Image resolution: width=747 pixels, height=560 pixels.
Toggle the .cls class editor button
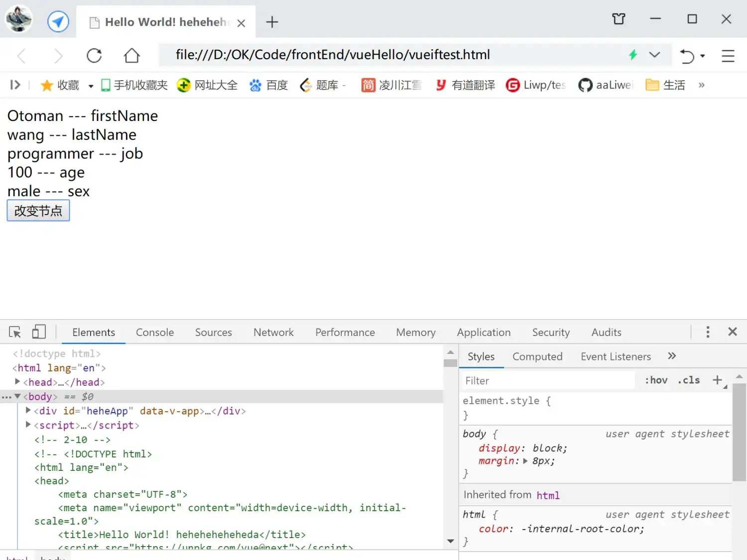689,380
